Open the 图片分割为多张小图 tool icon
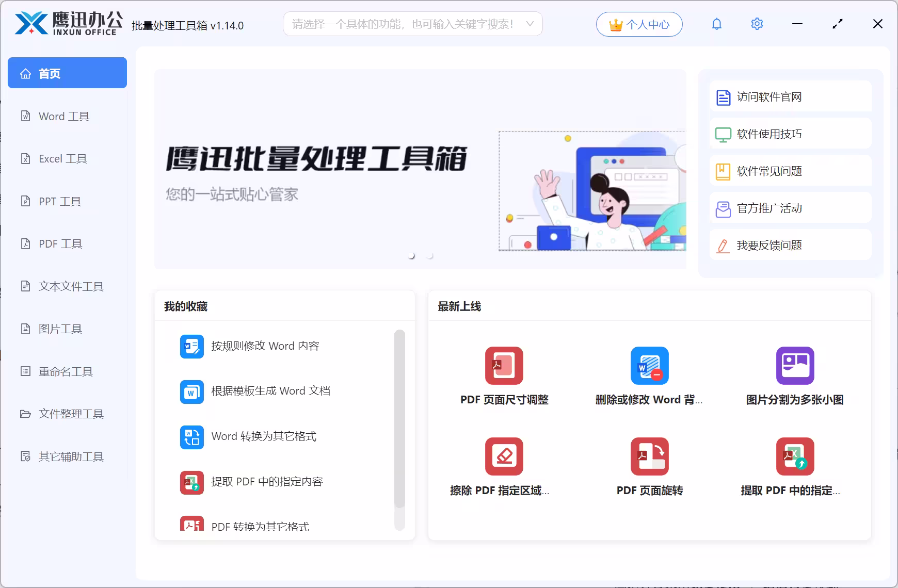Image resolution: width=898 pixels, height=588 pixels. 795,366
